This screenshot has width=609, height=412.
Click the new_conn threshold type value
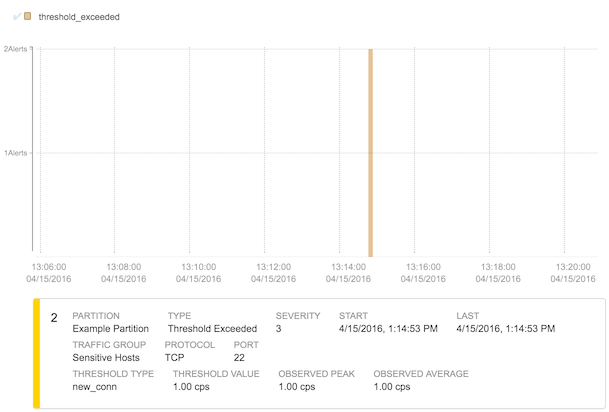(x=95, y=386)
